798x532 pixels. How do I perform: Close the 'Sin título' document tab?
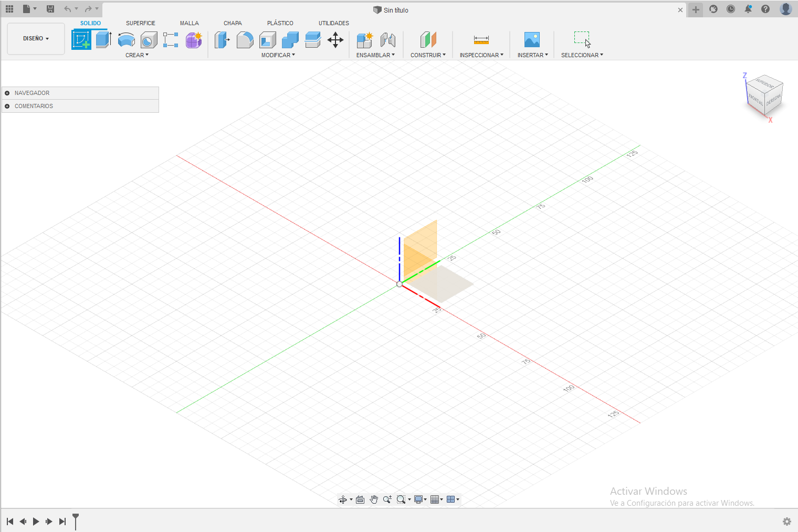(x=680, y=10)
